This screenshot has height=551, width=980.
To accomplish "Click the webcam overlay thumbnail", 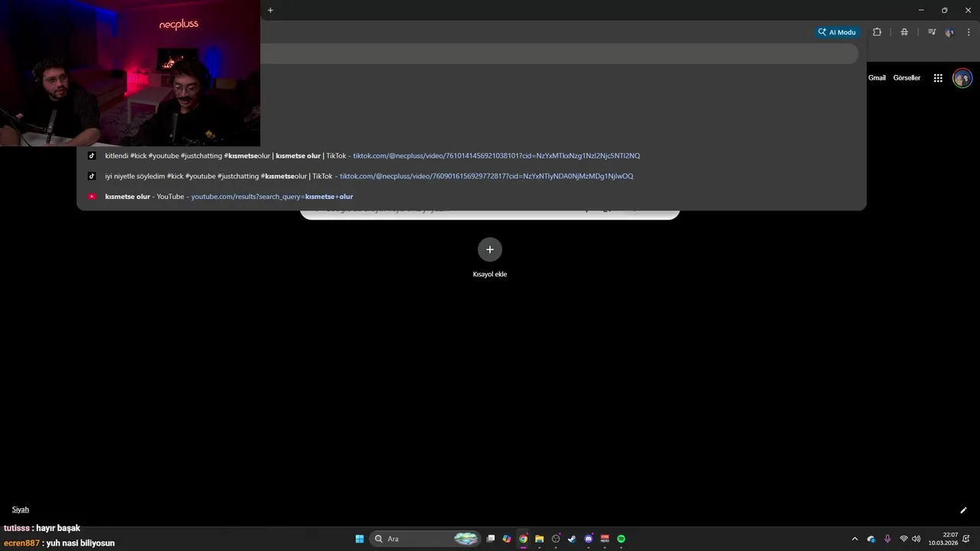I will [x=130, y=73].
